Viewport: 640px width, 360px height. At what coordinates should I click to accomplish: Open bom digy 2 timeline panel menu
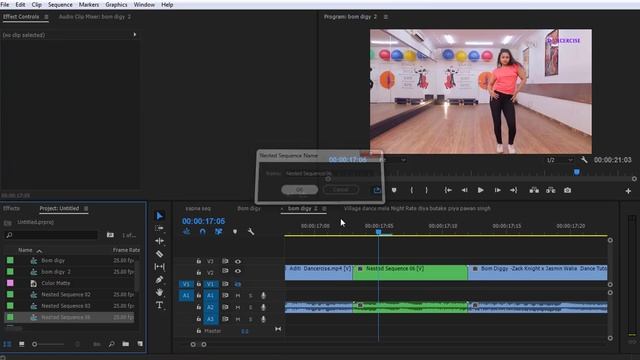(324, 209)
